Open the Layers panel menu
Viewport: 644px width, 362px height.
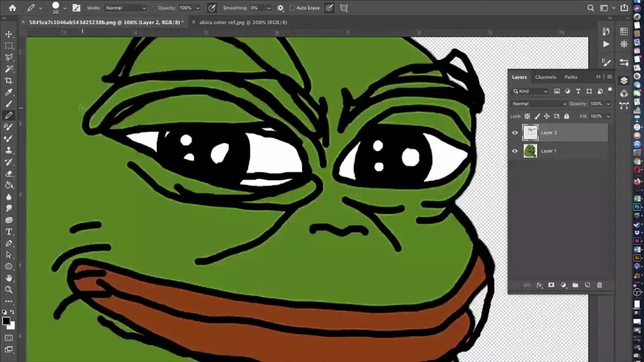point(609,77)
